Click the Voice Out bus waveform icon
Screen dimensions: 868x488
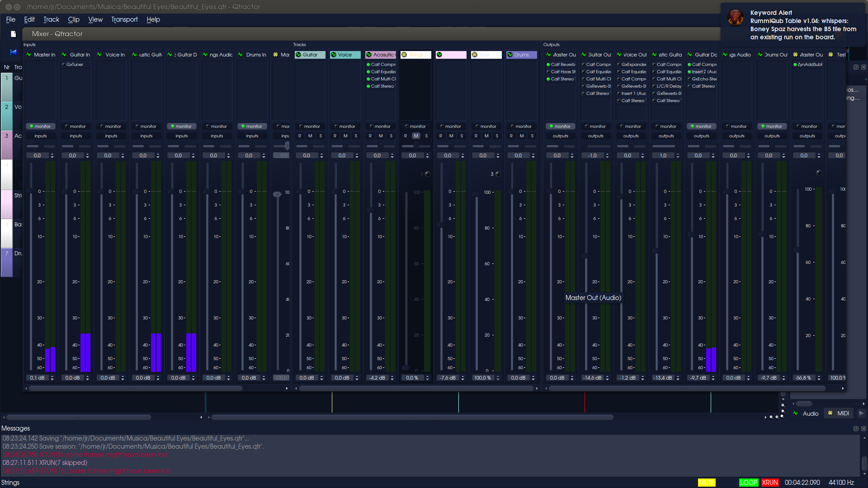pos(619,55)
